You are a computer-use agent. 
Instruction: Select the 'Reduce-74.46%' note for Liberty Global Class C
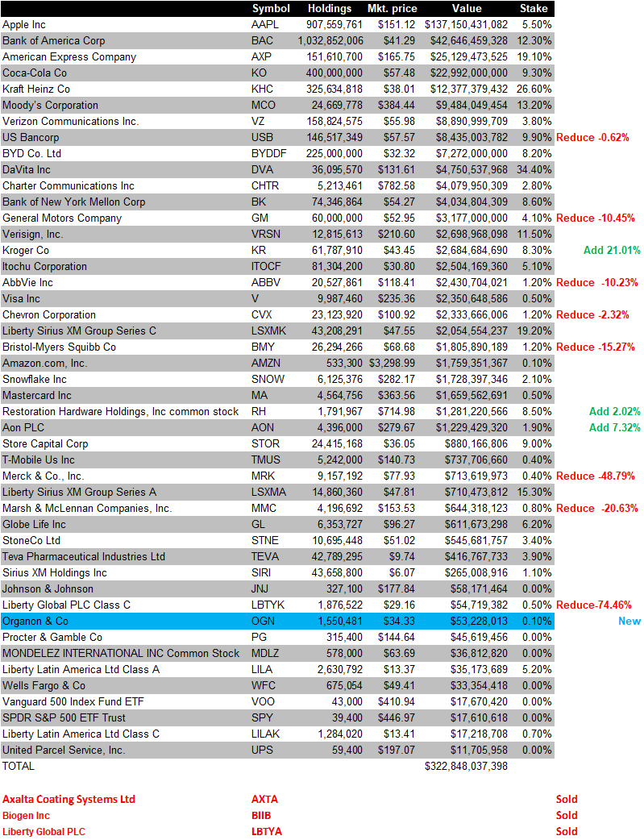click(594, 605)
